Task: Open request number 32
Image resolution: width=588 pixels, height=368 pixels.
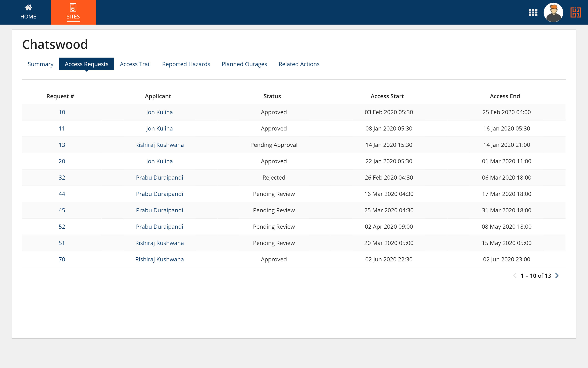Action: coord(62,177)
